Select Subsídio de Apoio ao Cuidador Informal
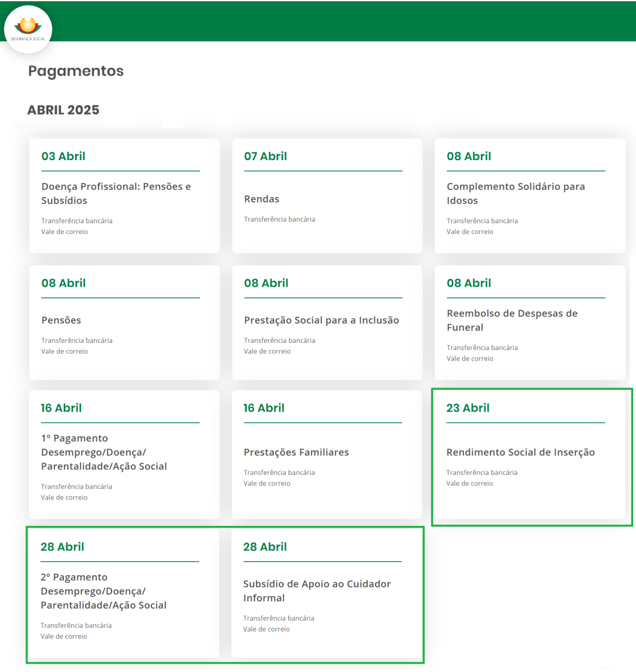This screenshot has height=672, width=636. click(327, 593)
